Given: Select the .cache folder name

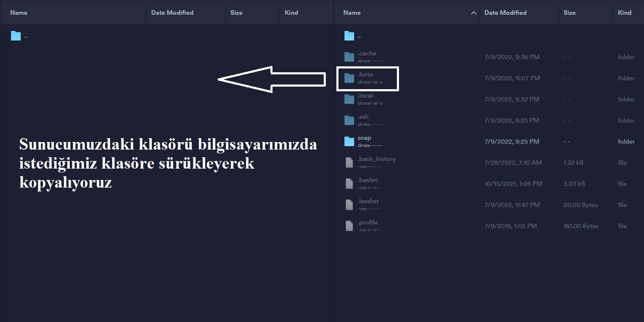Looking at the screenshot, I should point(367,53).
